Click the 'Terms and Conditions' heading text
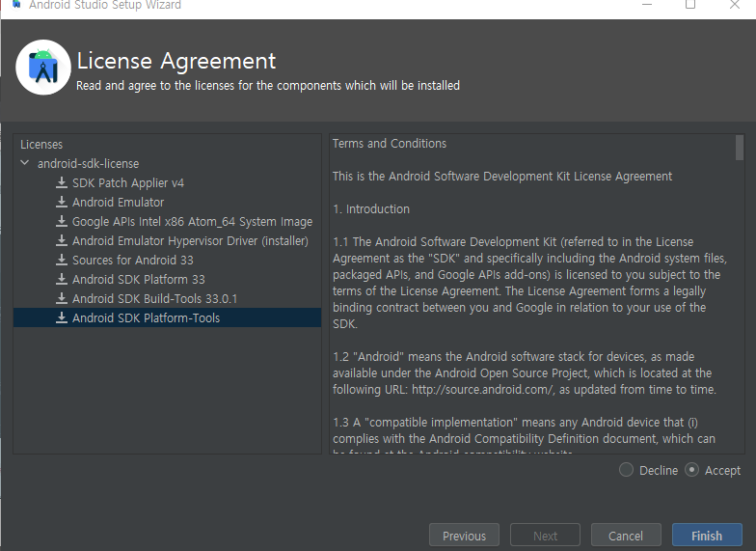 click(390, 143)
